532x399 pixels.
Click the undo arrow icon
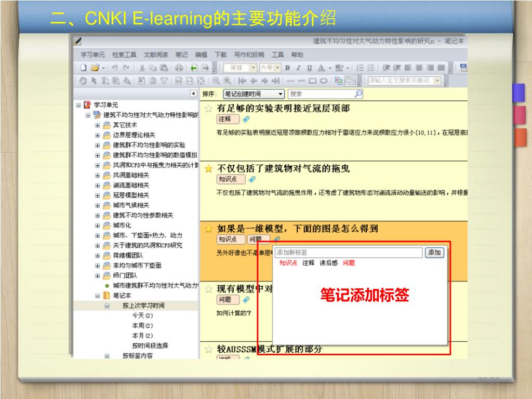point(115,68)
